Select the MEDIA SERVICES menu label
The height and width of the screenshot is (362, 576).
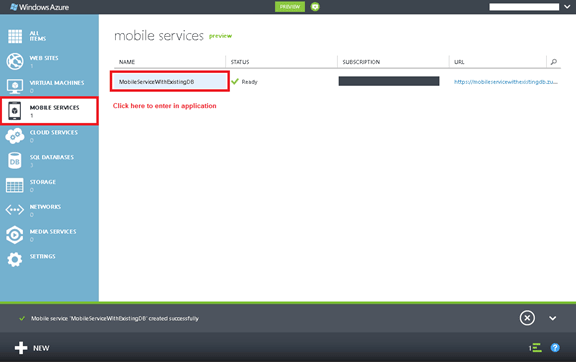[53, 232]
